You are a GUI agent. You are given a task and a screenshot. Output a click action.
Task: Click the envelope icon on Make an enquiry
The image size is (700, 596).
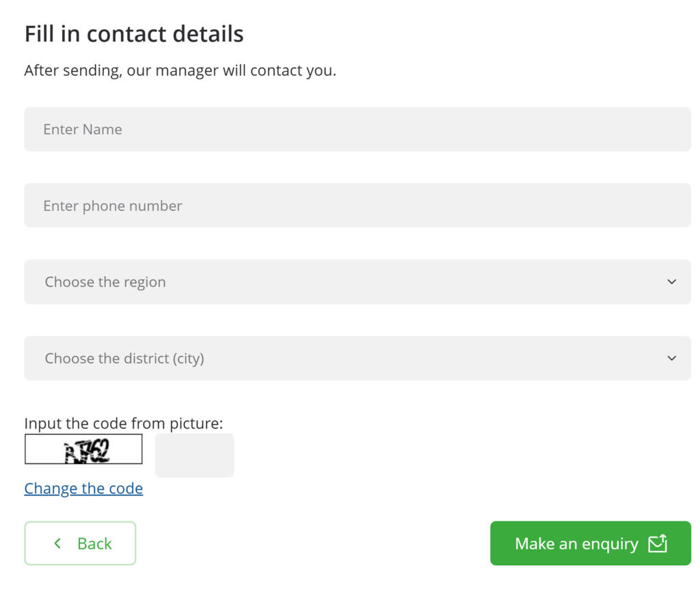tap(658, 543)
